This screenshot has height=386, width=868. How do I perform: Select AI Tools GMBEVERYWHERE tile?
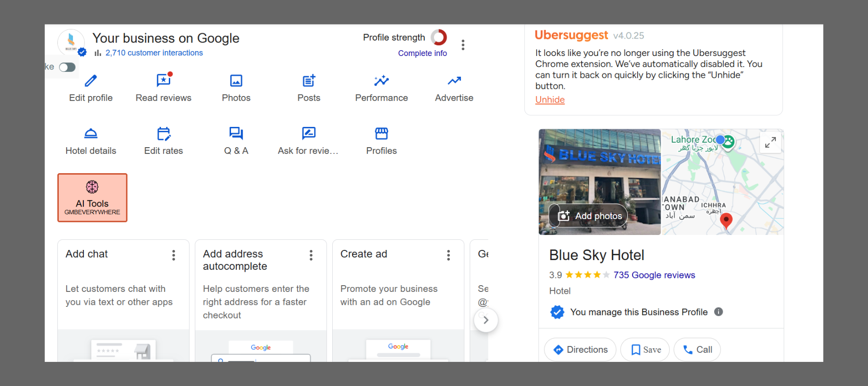pos(92,198)
